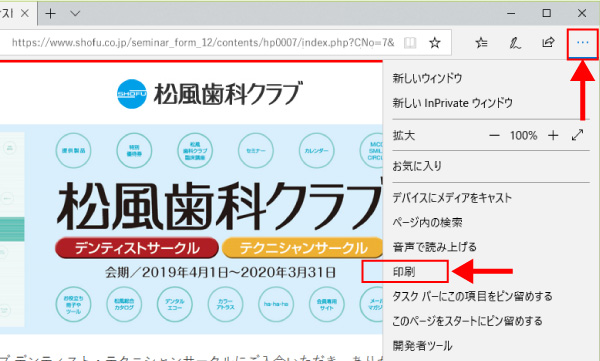Minimize the browser window
Viewport: 600px width, 361px height.
(511, 13)
